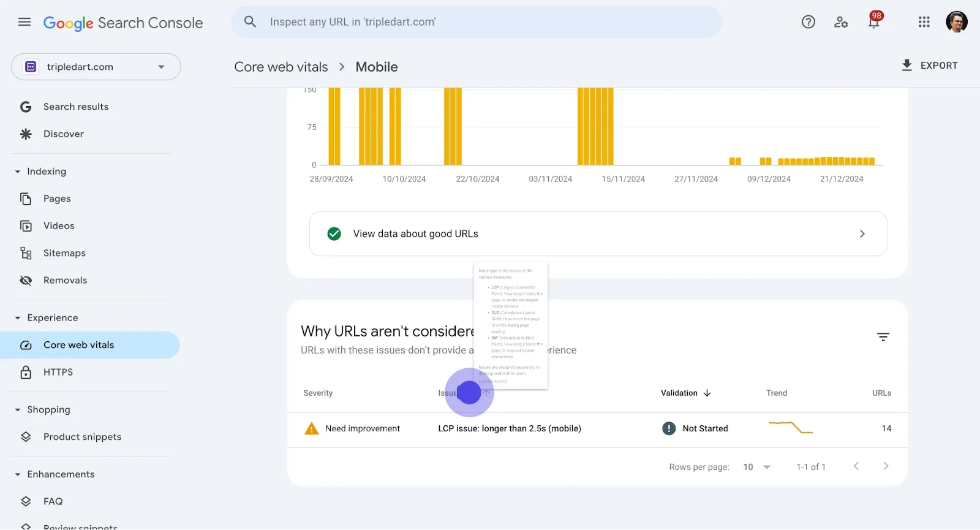Open the Sitemaps page

click(x=64, y=253)
